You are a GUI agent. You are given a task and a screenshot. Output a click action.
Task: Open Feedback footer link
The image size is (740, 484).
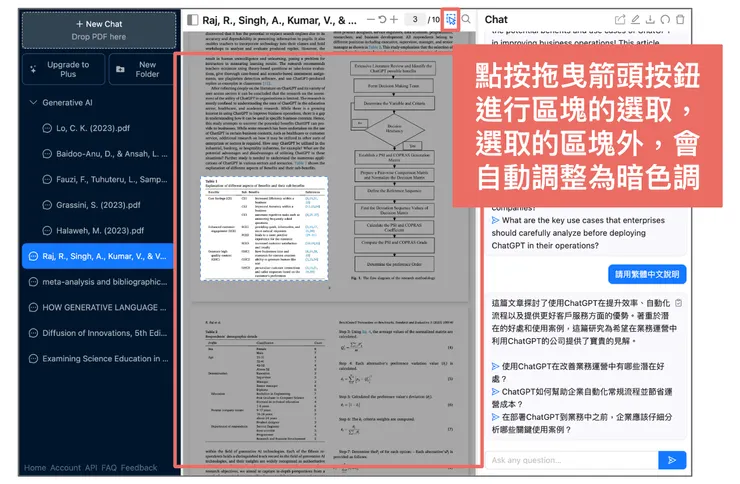[x=139, y=467]
